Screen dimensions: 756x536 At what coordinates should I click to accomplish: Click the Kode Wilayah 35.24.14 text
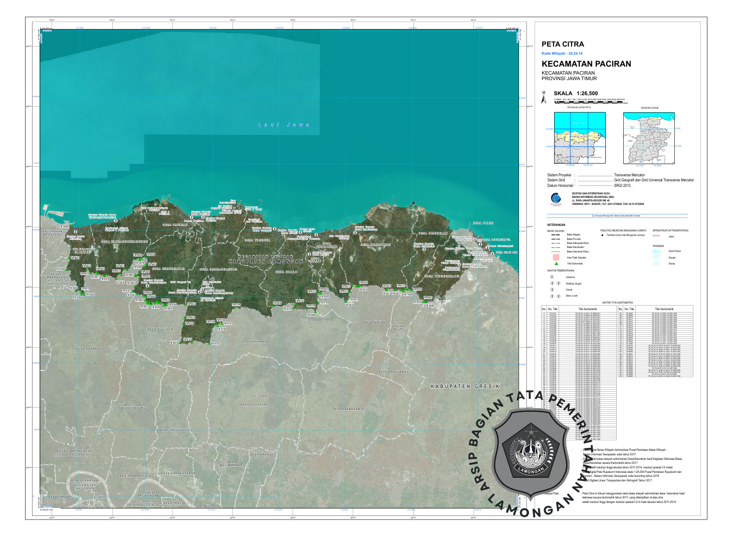pos(562,53)
